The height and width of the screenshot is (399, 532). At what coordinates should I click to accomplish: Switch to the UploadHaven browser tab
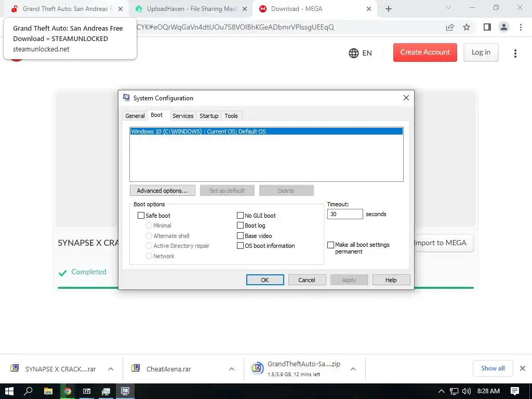tap(191, 9)
